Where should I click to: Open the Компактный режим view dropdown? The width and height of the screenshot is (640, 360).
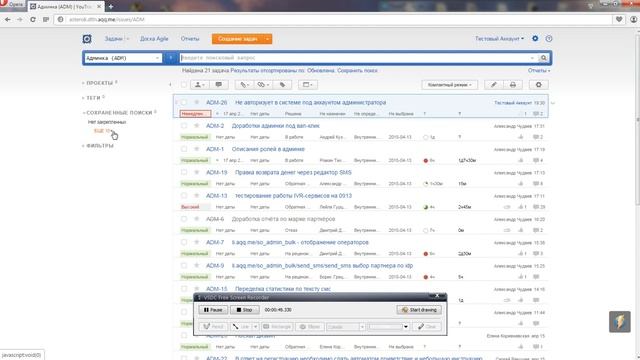(449, 84)
